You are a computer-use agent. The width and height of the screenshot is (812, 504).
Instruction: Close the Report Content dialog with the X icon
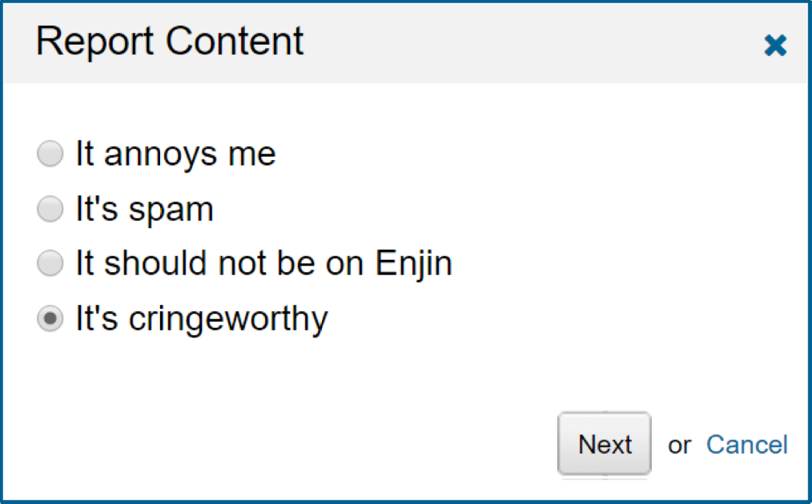[x=775, y=45]
